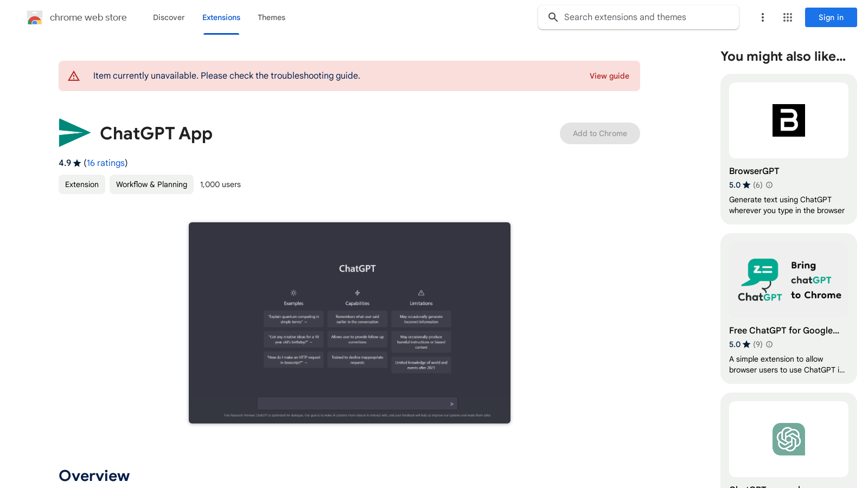The height and width of the screenshot is (488, 868).
Task: Open the three-dot more options menu
Action: pyautogui.click(x=763, y=17)
